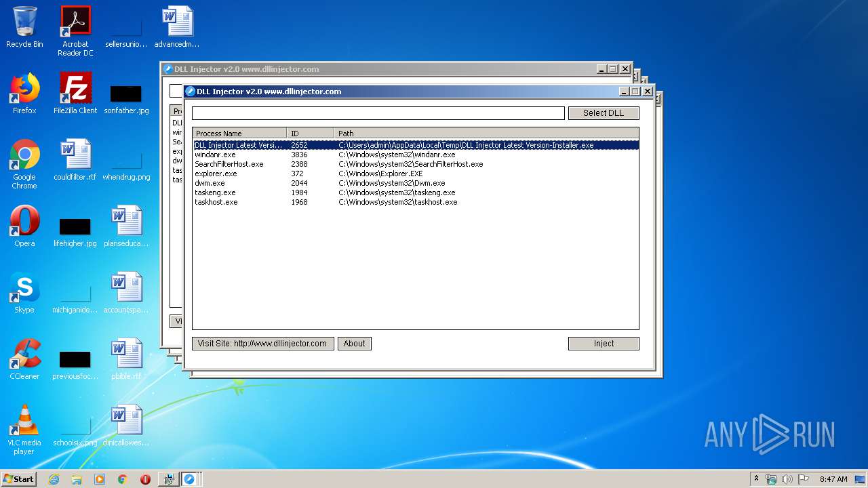Select dwm.exe process row
The height and width of the screenshot is (488, 868).
[416, 183]
